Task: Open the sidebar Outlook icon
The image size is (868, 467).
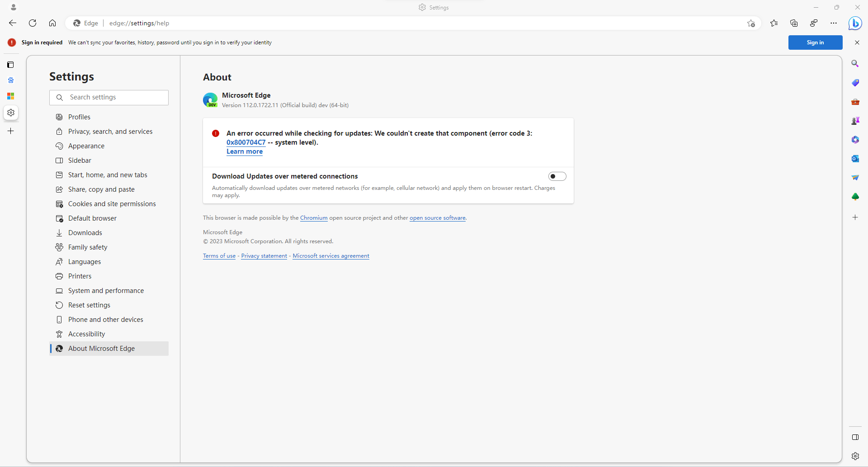Action: pos(855,159)
